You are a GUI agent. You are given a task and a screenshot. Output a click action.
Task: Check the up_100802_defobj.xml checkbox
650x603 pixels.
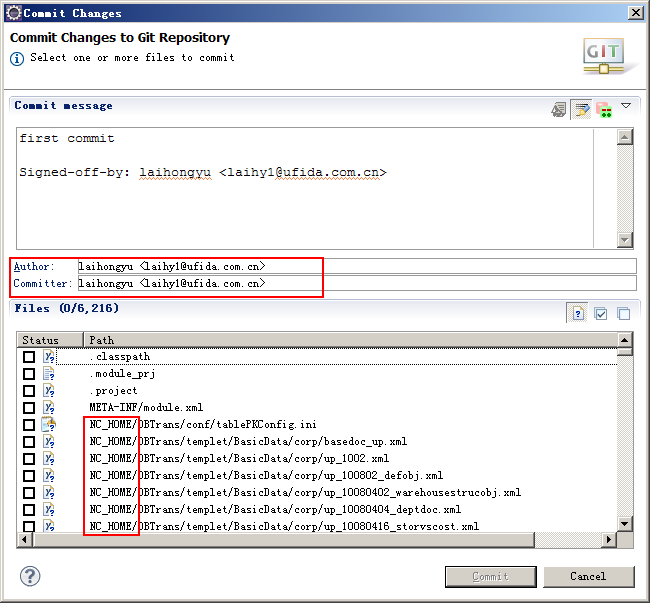coord(29,476)
